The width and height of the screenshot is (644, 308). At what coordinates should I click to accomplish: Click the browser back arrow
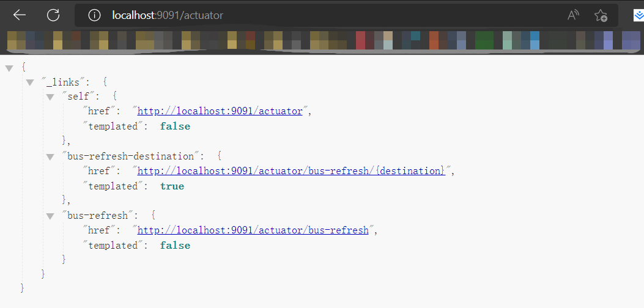[x=20, y=15]
